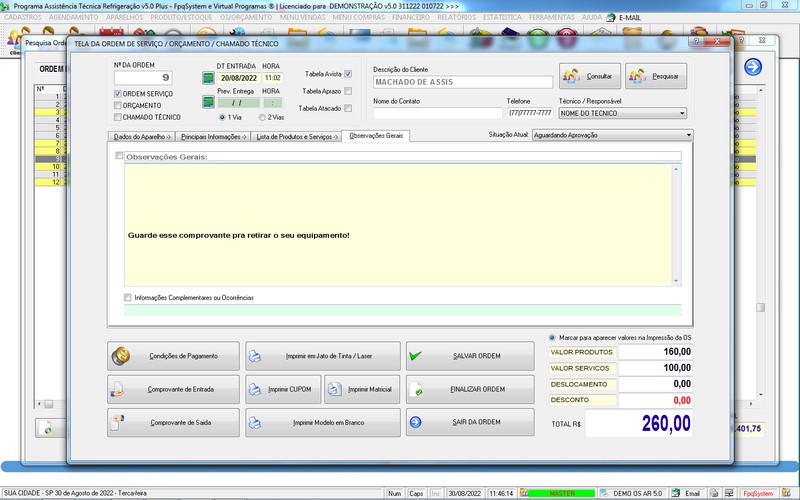Enable the ORÇAMENTO checkbox
Viewport: 800px width, 500px height.
pos(118,106)
